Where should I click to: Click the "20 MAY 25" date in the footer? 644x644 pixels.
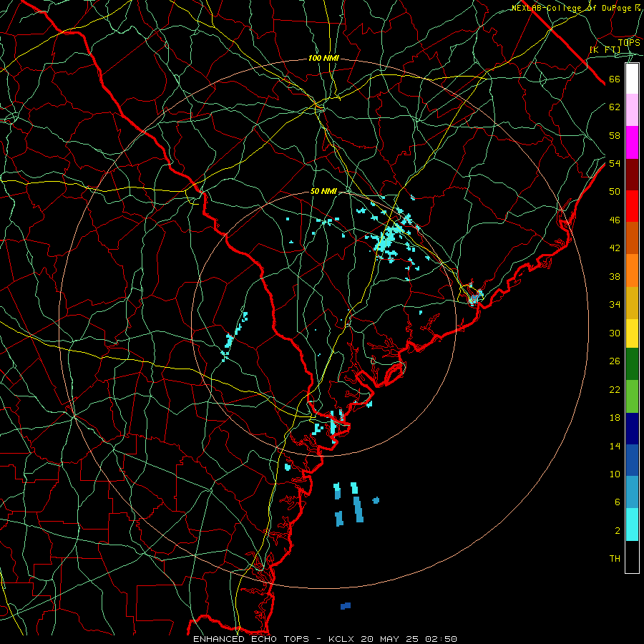coord(390,639)
